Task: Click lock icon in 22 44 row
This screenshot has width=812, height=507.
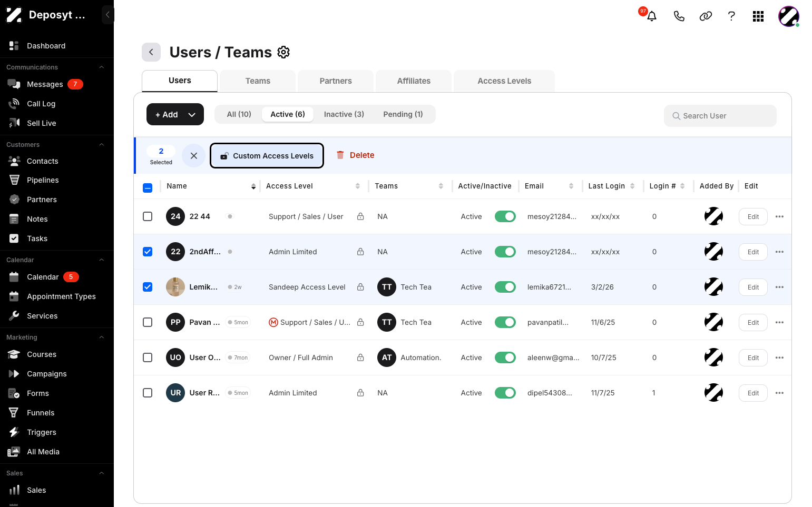Action: pyautogui.click(x=360, y=216)
